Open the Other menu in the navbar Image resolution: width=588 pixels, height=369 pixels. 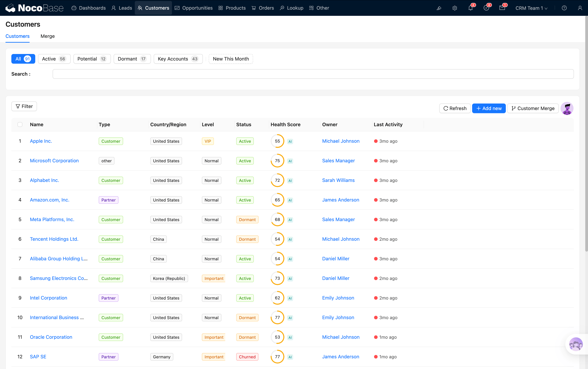(x=319, y=8)
